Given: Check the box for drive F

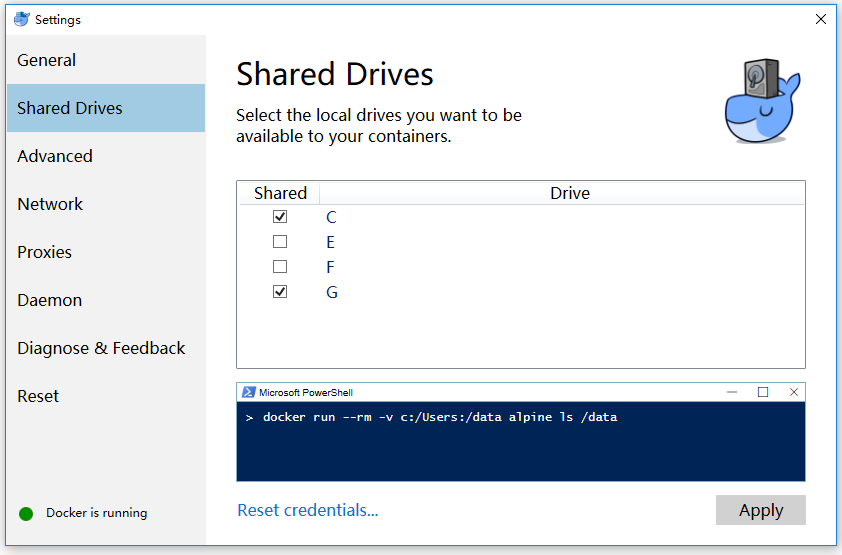Looking at the screenshot, I should (x=280, y=267).
